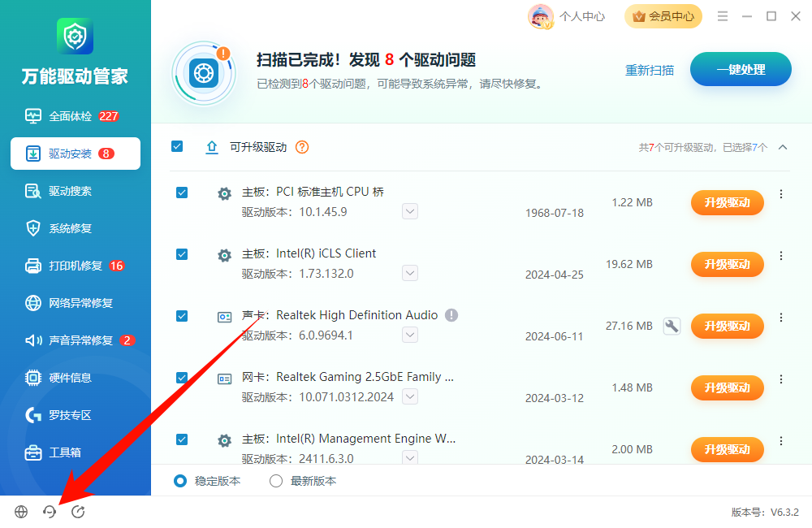The image size is (812, 528).
Task: Open the 会员中心 button
Action: (663, 16)
